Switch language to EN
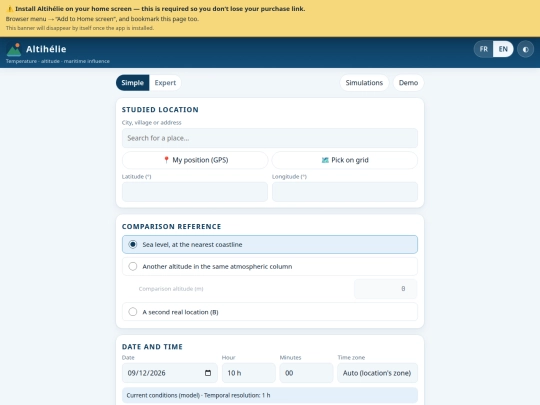540x405 pixels. tap(503, 49)
